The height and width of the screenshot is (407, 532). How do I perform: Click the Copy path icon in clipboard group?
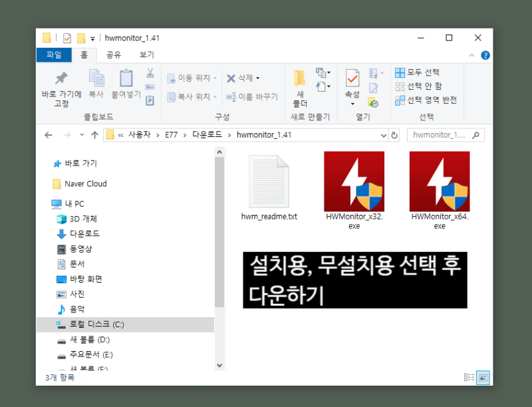pyautogui.click(x=150, y=87)
